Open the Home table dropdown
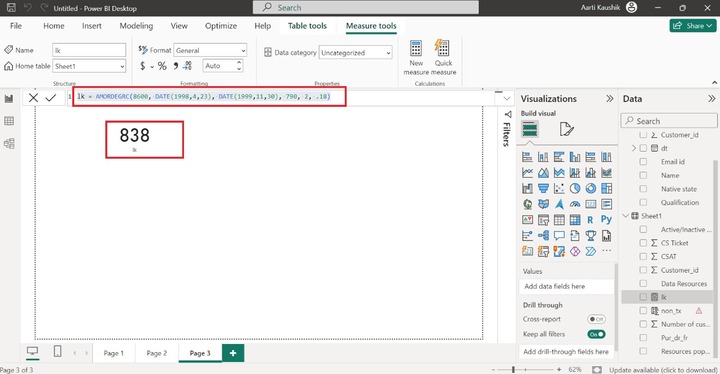 [89, 66]
